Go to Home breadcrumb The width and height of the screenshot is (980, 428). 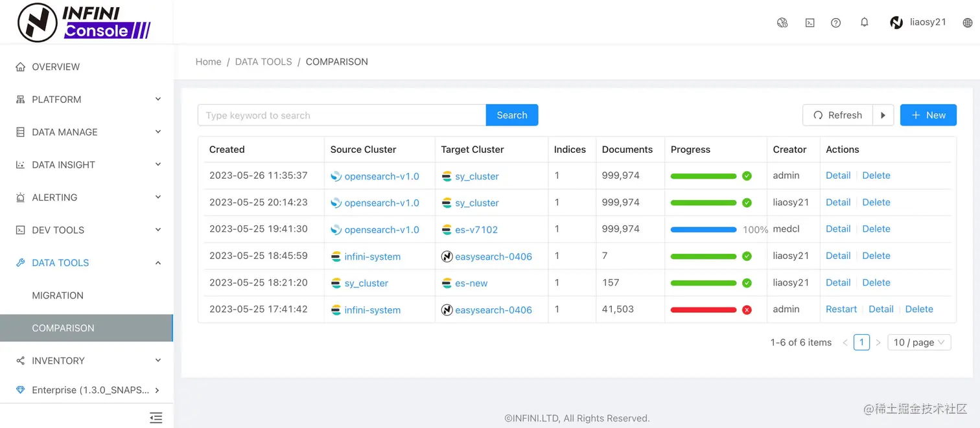click(x=208, y=62)
